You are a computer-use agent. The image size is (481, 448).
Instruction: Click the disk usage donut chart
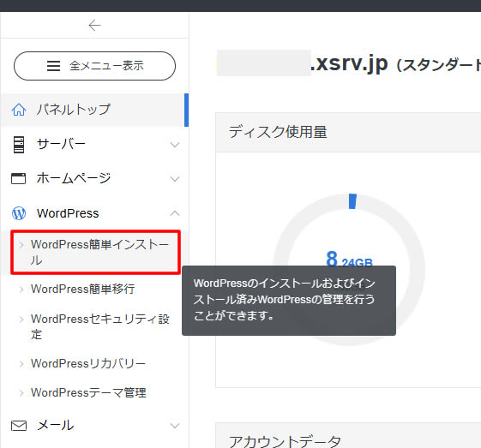point(349,270)
